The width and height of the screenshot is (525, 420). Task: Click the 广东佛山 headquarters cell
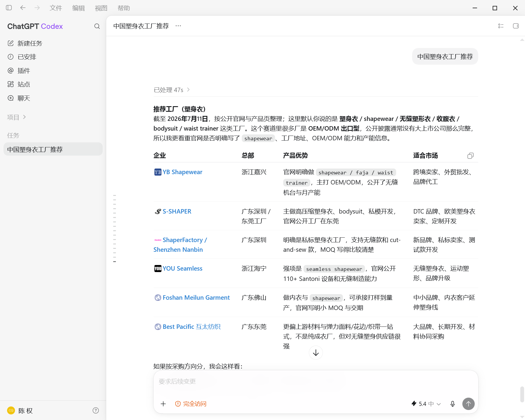pyautogui.click(x=254, y=298)
